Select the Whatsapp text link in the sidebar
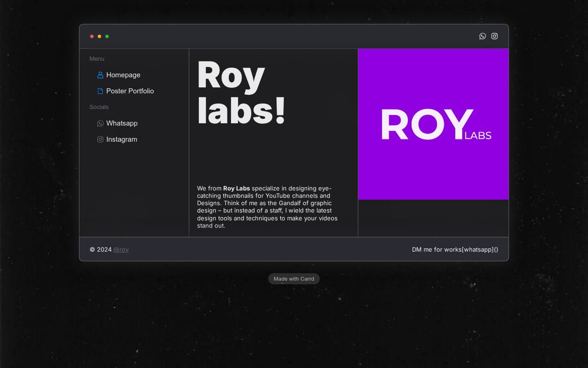 tap(122, 123)
